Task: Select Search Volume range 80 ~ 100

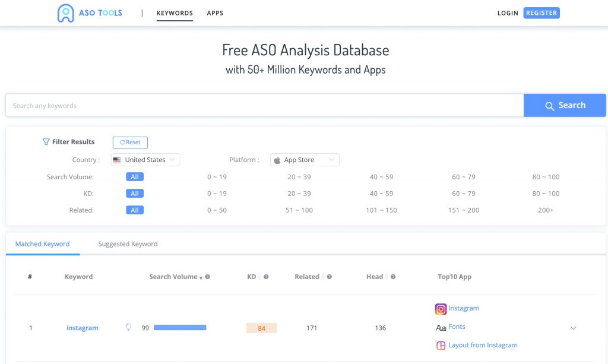Action: point(546,177)
